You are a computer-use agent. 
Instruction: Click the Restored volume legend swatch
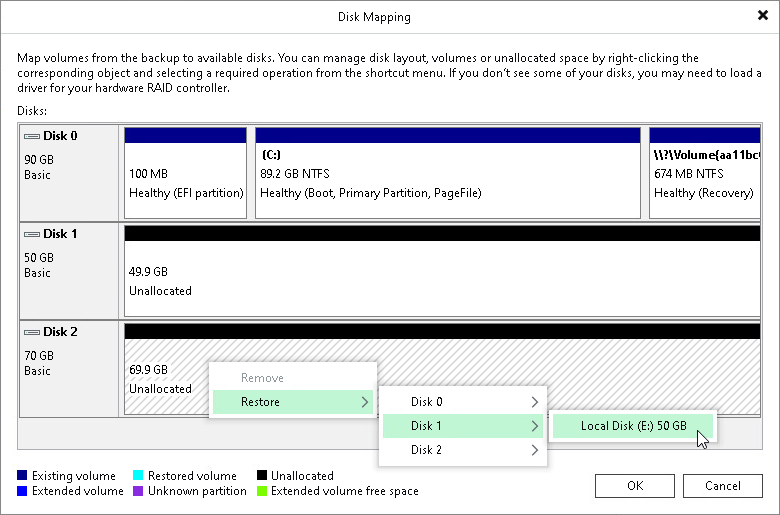tap(138, 475)
